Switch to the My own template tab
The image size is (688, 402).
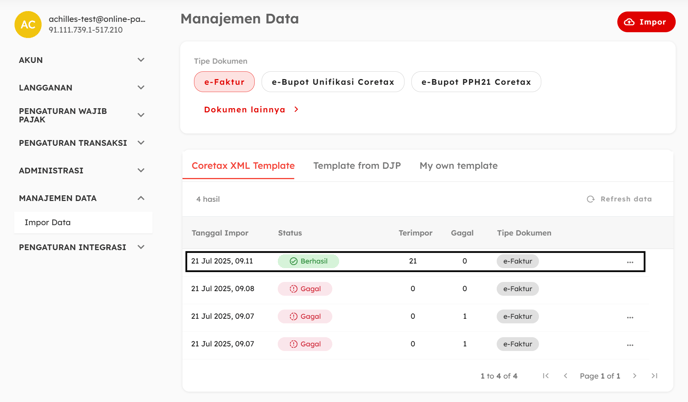459,166
